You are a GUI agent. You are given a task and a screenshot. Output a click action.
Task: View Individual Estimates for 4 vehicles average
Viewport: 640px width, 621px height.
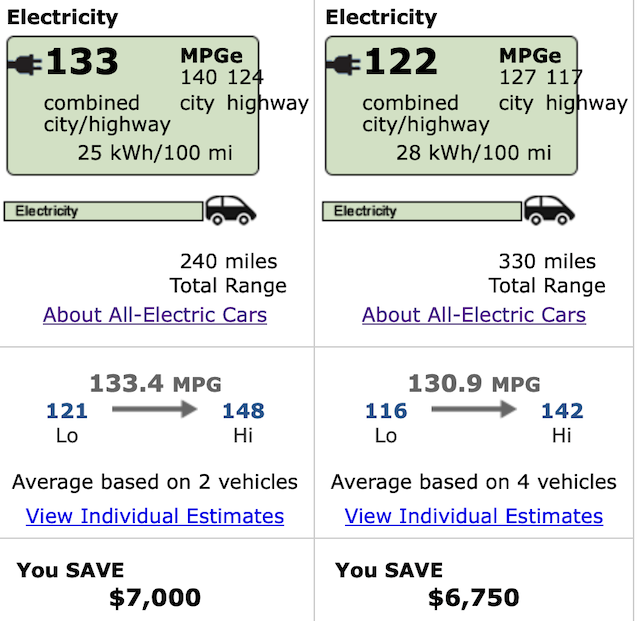pyautogui.click(x=473, y=516)
